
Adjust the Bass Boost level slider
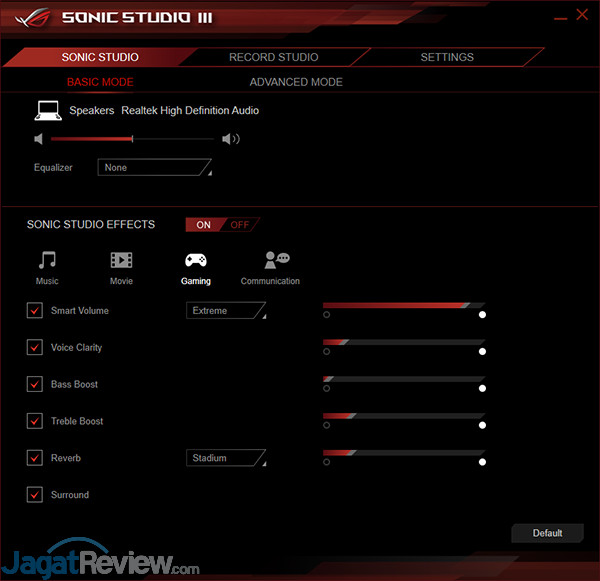[x=404, y=379]
